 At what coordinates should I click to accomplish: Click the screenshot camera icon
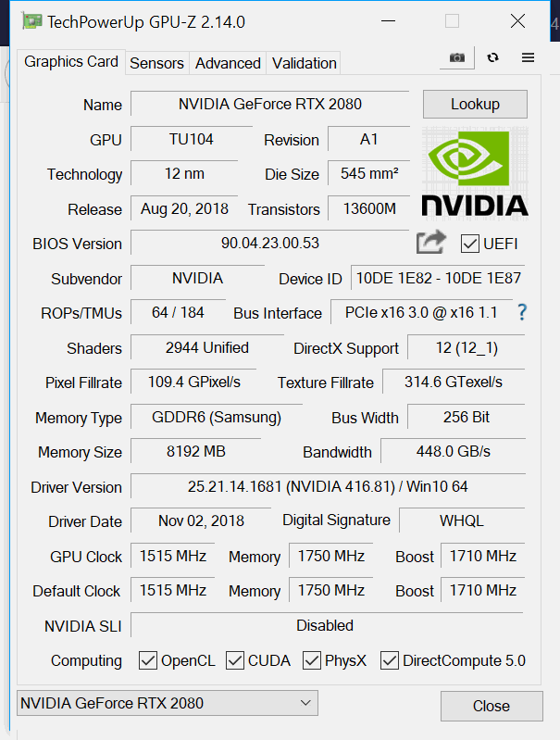(456, 57)
